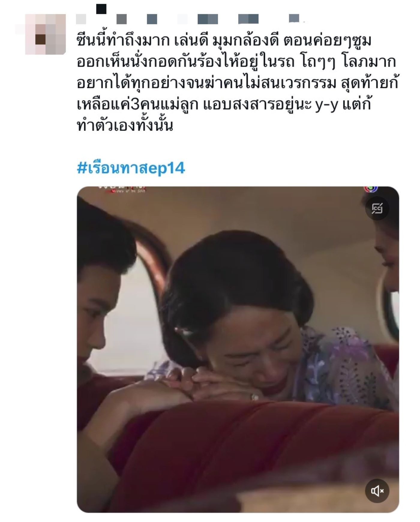
Task: Click the tweet line starting ซีนนี้ทำถึงมาก
Action: [224, 40]
